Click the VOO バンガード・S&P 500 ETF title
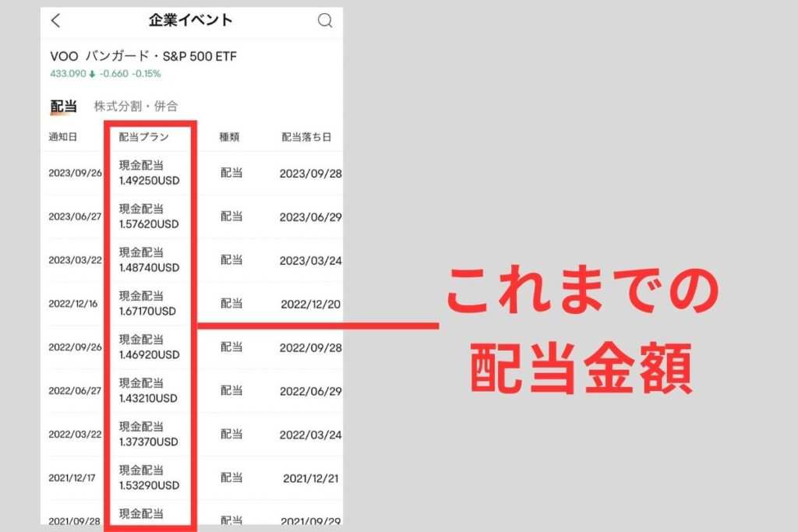 (143, 56)
